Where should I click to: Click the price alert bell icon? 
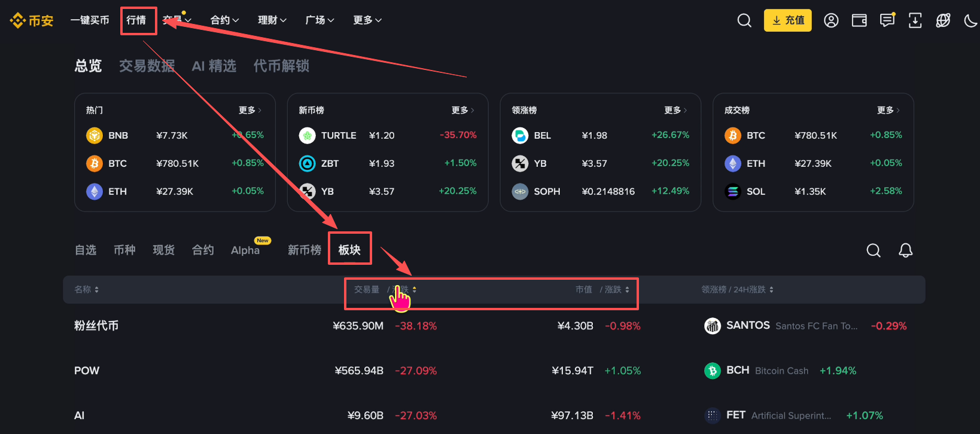pyautogui.click(x=906, y=250)
